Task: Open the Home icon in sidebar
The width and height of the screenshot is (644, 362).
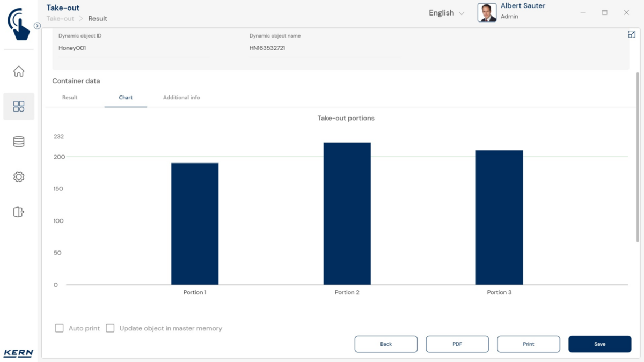Action: click(19, 71)
